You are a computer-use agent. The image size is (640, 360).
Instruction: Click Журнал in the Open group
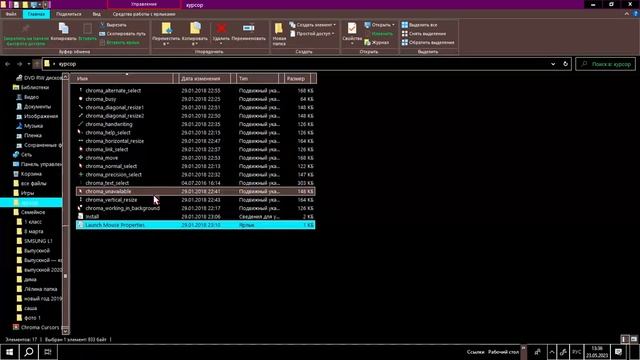(377, 42)
